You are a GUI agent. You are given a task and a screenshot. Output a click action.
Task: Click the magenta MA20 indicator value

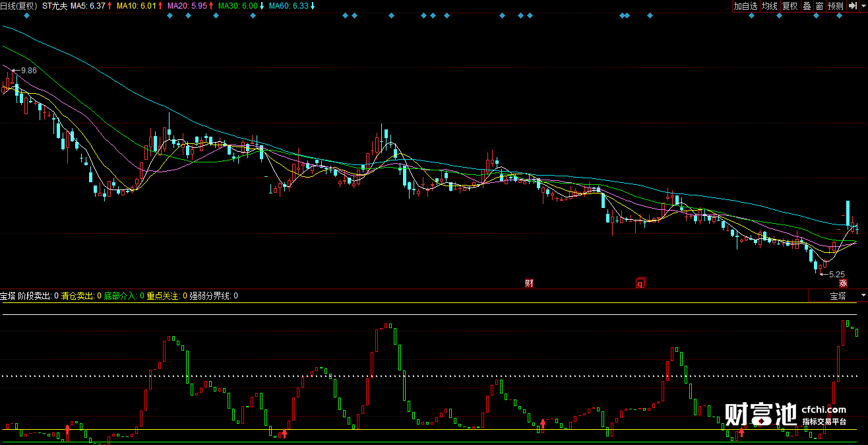(x=188, y=6)
